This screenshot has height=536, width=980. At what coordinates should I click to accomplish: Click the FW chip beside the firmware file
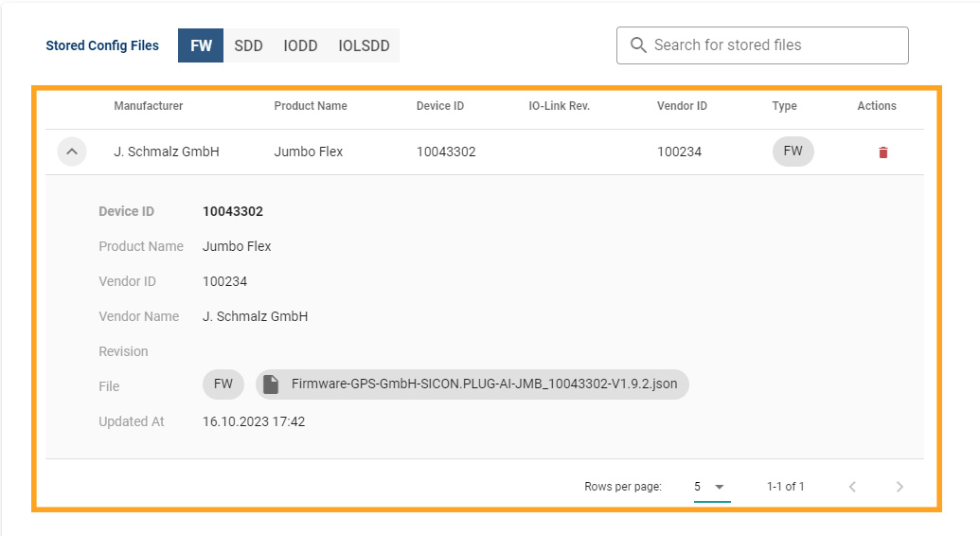coord(223,384)
